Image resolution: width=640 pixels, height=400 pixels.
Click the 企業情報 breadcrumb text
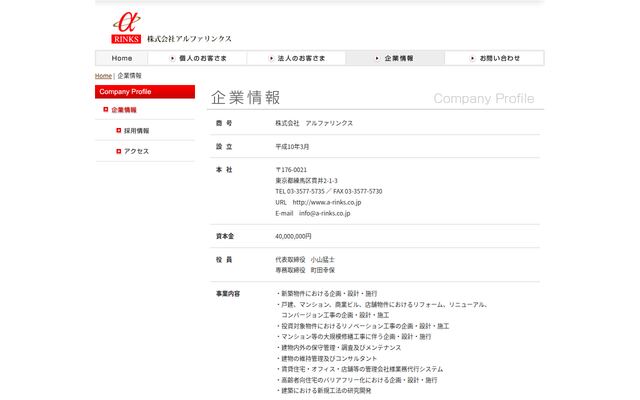click(129, 76)
